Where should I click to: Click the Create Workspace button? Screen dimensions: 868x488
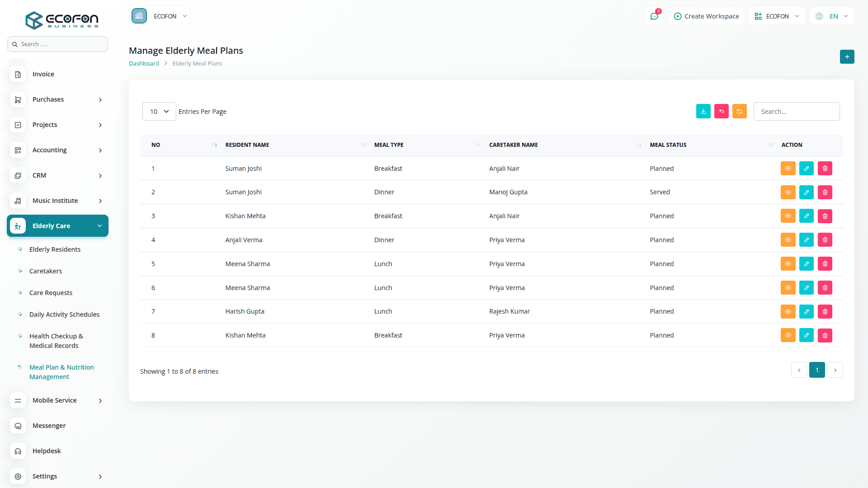tap(706, 16)
